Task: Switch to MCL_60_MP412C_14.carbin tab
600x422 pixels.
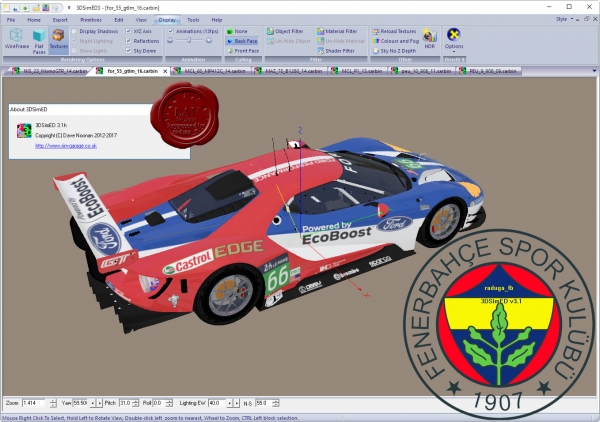Action: pos(211,71)
